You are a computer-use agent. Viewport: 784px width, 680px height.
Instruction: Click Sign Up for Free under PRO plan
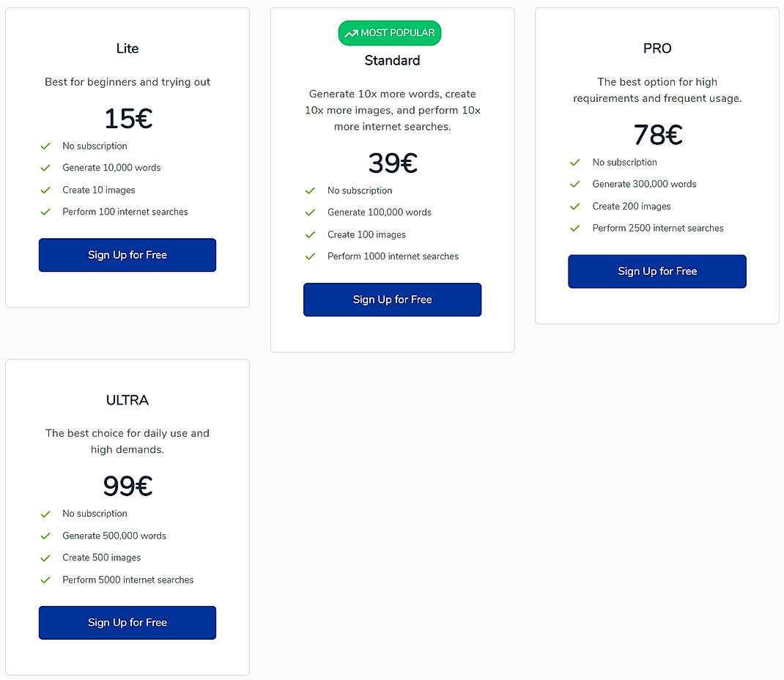(657, 271)
